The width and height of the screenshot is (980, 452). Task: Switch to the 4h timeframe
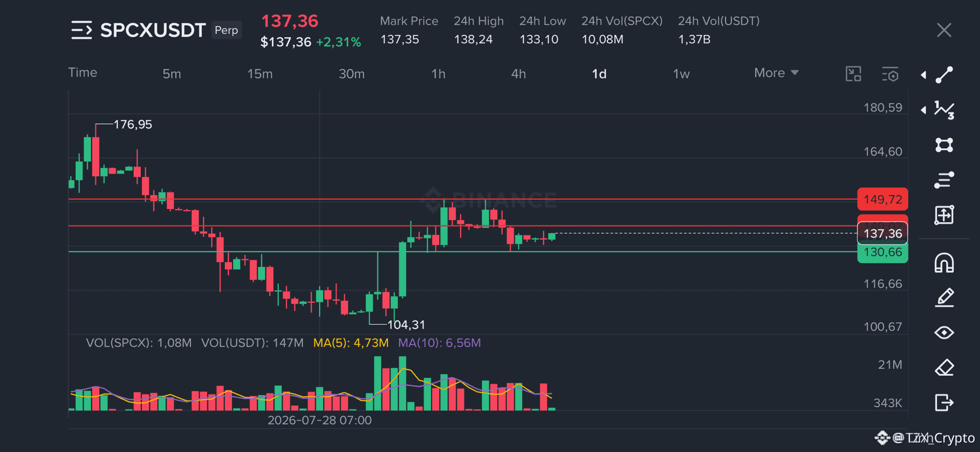[x=518, y=74]
